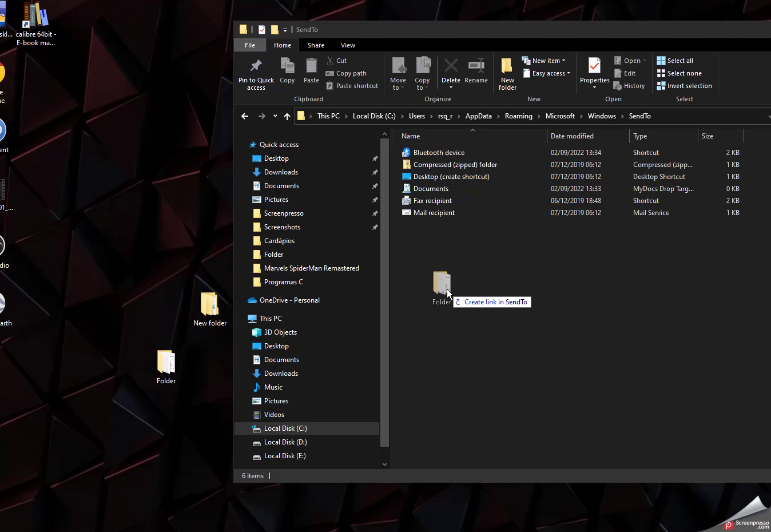Click the Pin to Quick access icon
The image size is (771, 532).
[x=256, y=66]
